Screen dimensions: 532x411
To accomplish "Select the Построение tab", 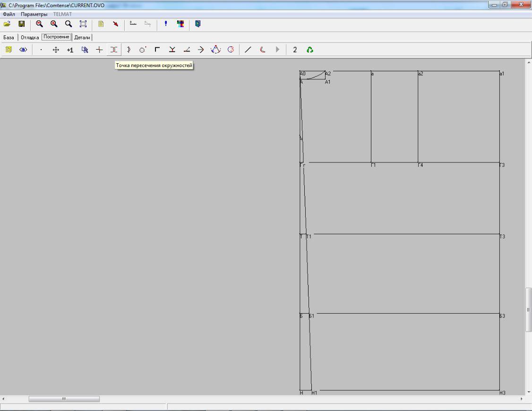I will (x=57, y=37).
